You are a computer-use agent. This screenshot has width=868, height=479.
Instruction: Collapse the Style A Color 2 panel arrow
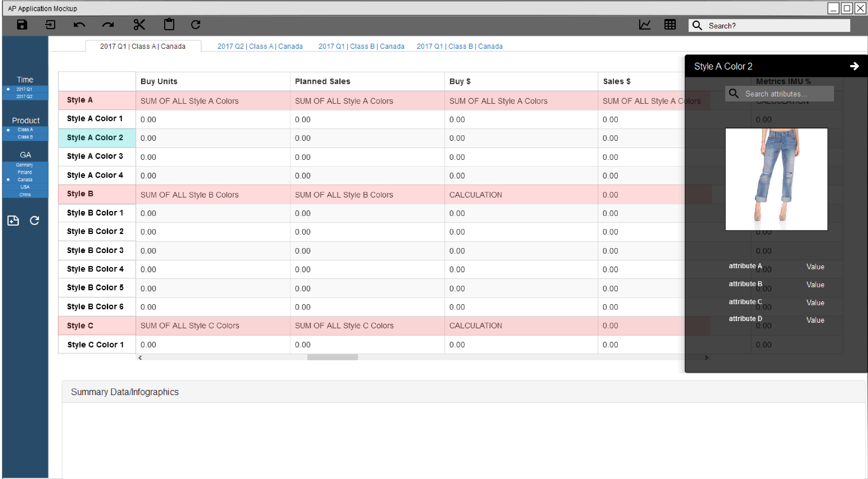coord(854,66)
